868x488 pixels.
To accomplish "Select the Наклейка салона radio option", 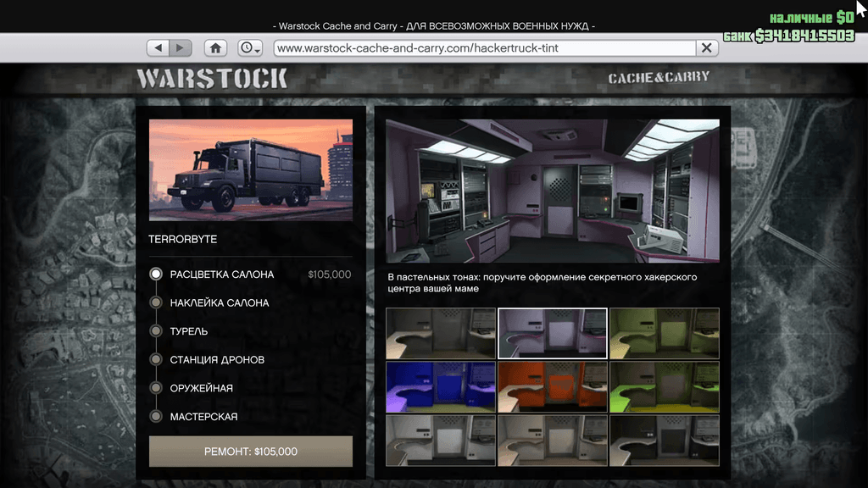I will point(156,302).
